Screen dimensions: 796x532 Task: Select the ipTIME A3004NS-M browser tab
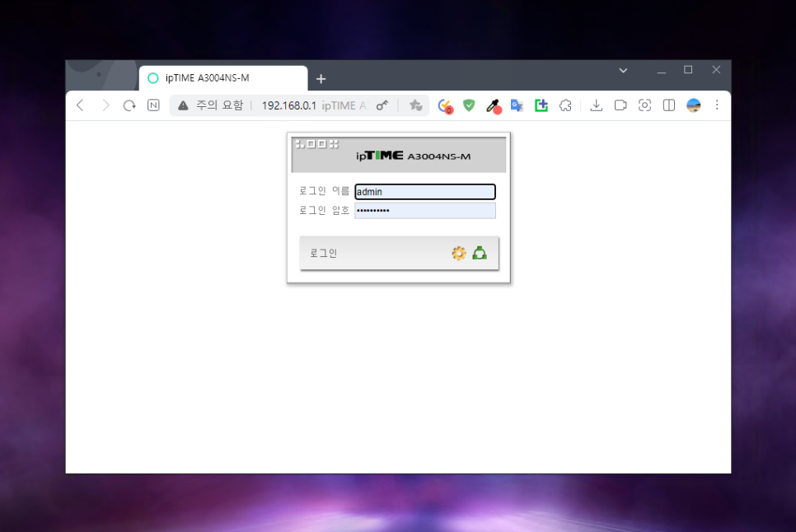click(x=223, y=78)
